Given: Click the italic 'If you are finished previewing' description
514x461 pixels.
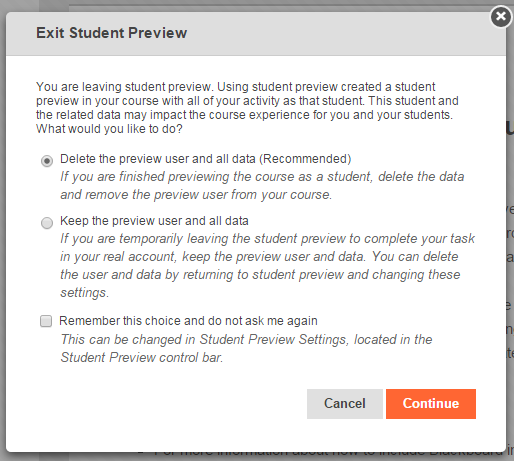Looking at the screenshot, I should tap(262, 185).
